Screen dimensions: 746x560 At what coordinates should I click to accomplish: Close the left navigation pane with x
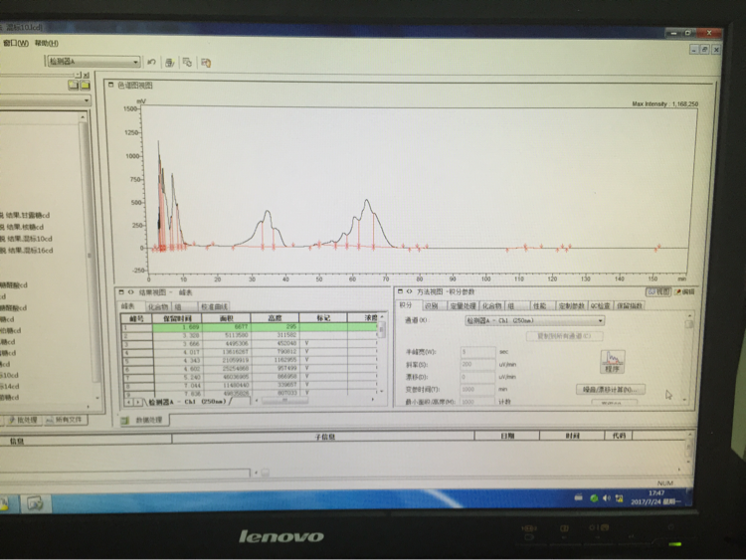point(87,75)
